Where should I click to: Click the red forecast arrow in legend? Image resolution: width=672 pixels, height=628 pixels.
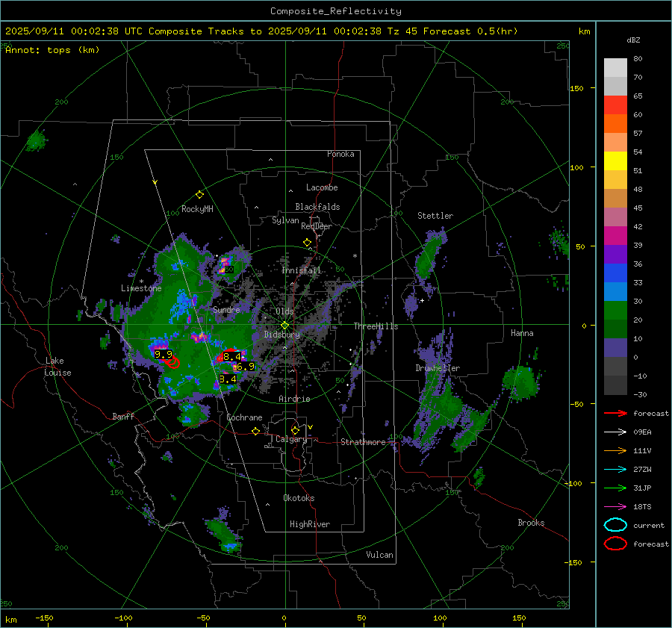point(615,413)
